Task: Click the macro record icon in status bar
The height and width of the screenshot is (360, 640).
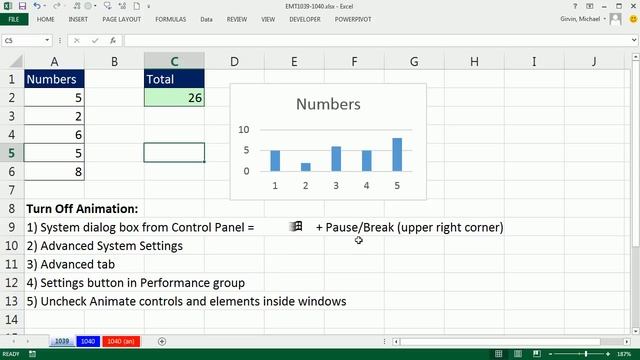Action: 32,354
